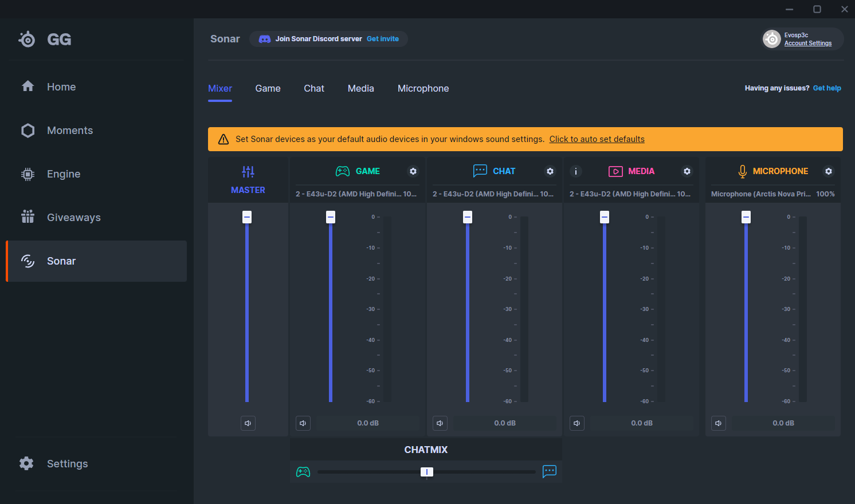Open Account Settings link
This screenshot has height=504, width=855.
pyautogui.click(x=808, y=44)
